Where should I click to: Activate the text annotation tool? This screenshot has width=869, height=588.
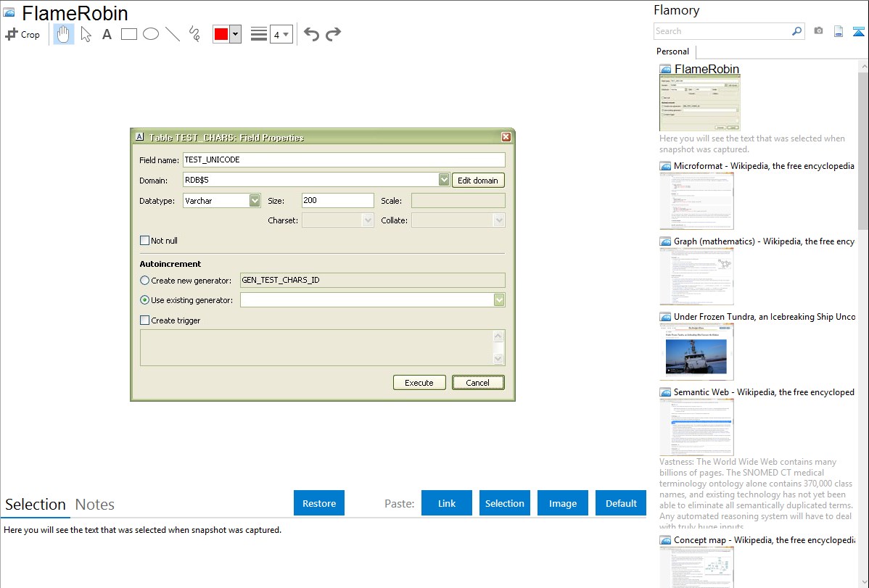point(107,34)
